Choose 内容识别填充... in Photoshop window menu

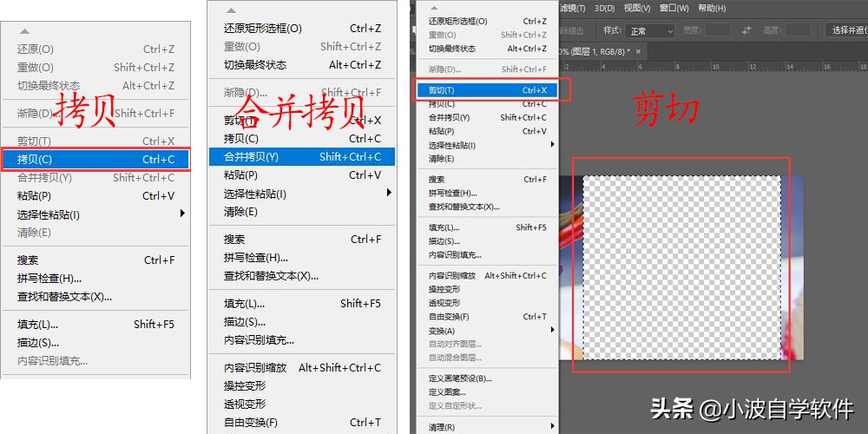(487, 255)
